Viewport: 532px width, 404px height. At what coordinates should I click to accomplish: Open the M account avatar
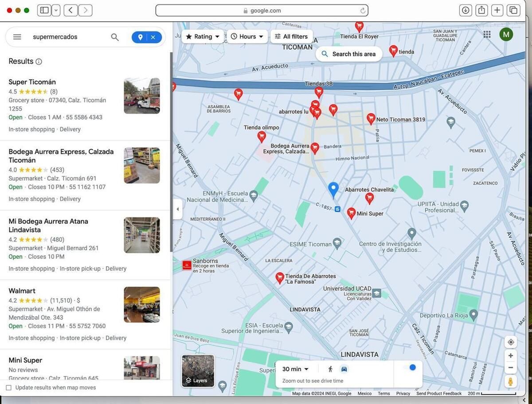tap(506, 34)
